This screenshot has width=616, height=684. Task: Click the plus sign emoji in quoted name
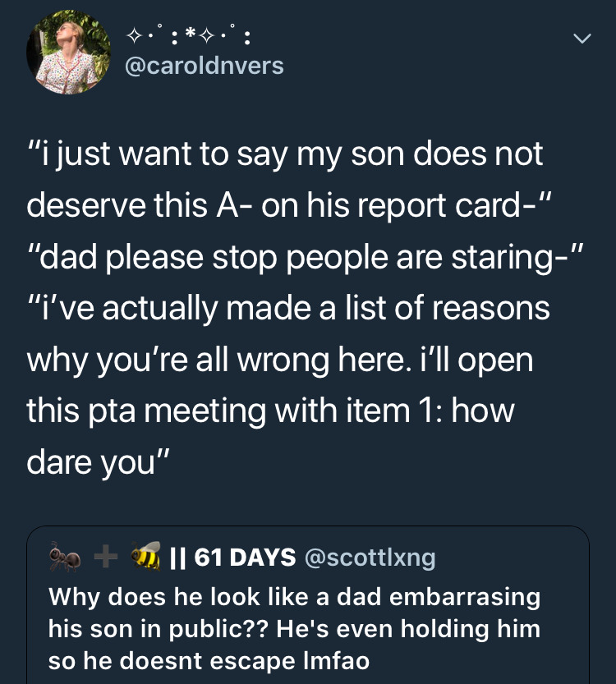click(103, 557)
